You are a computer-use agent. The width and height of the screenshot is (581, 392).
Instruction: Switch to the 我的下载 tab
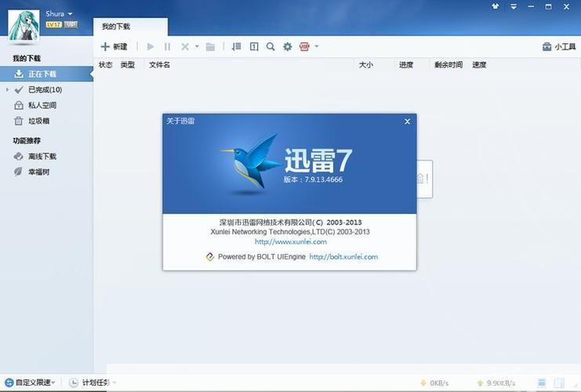click(x=130, y=27)
